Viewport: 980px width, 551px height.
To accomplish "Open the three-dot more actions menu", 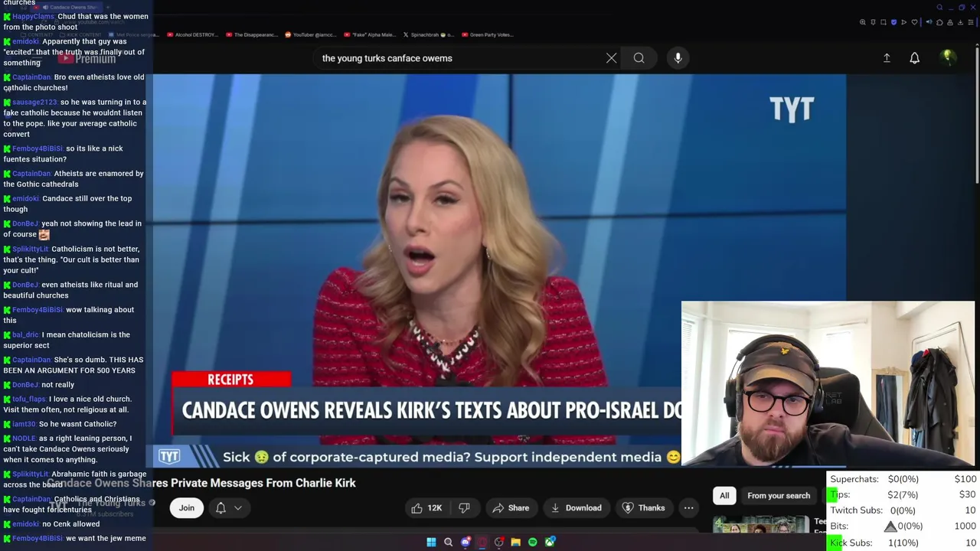I will tap(688, 508).
